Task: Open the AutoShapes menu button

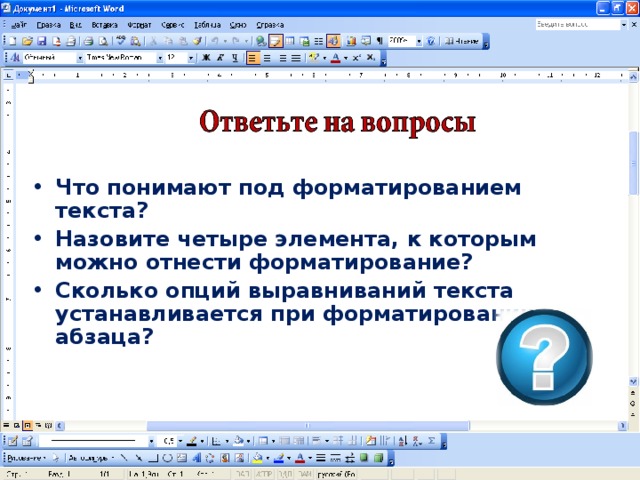Action: tap(91, 458)
